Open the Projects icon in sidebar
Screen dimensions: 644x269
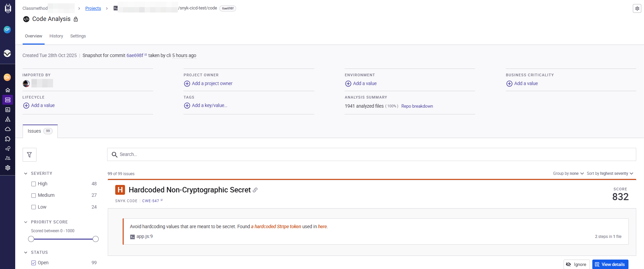pyautogui.click(x=7, y=100)
